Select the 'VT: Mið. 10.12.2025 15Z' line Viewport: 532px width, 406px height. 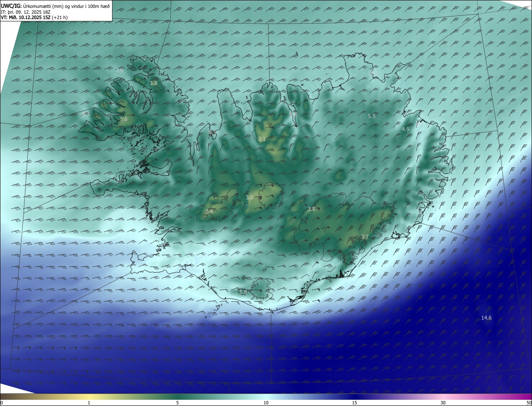pyautogui.click(x=34, y=17)
